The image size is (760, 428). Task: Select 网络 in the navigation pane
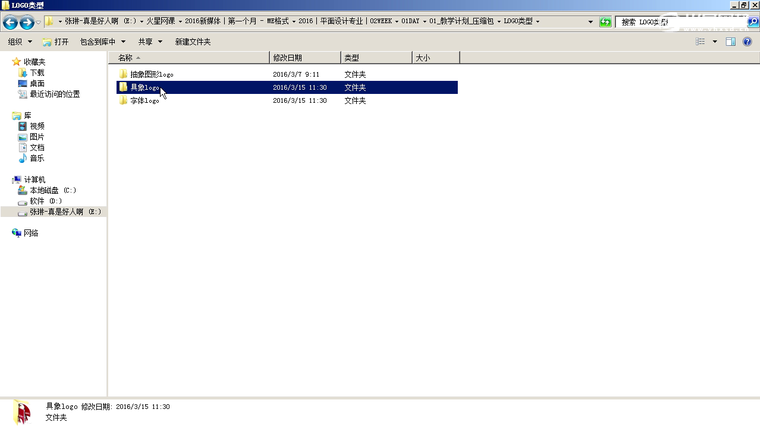point(31,233)
